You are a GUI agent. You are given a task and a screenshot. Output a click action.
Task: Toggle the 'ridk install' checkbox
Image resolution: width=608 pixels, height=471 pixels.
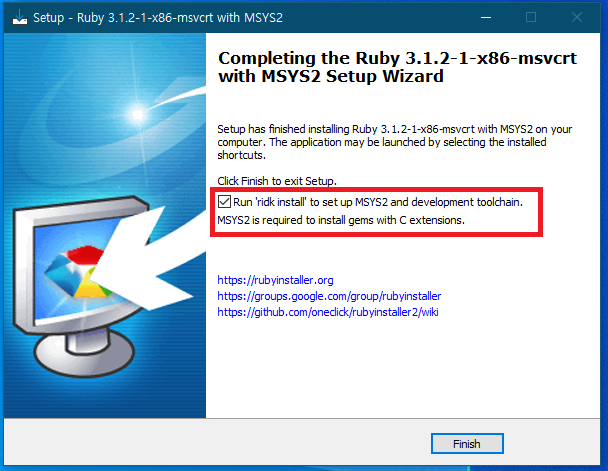(x=224, y=202)
